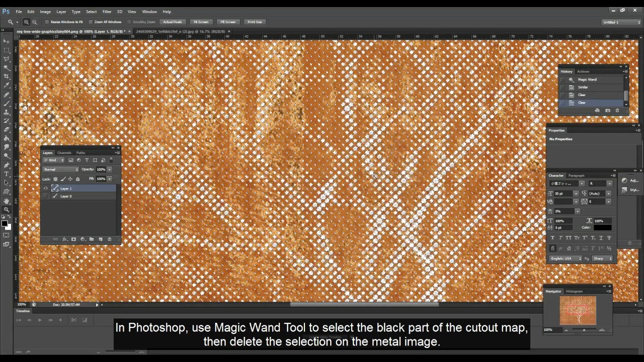Lock transparent pixels on layer

[x=55, y=179]
